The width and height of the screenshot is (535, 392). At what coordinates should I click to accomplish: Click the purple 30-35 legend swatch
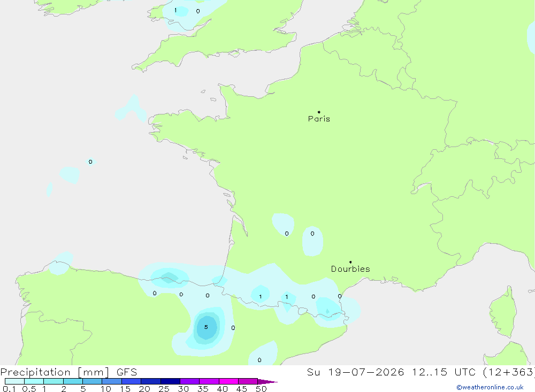coord(190,381)
